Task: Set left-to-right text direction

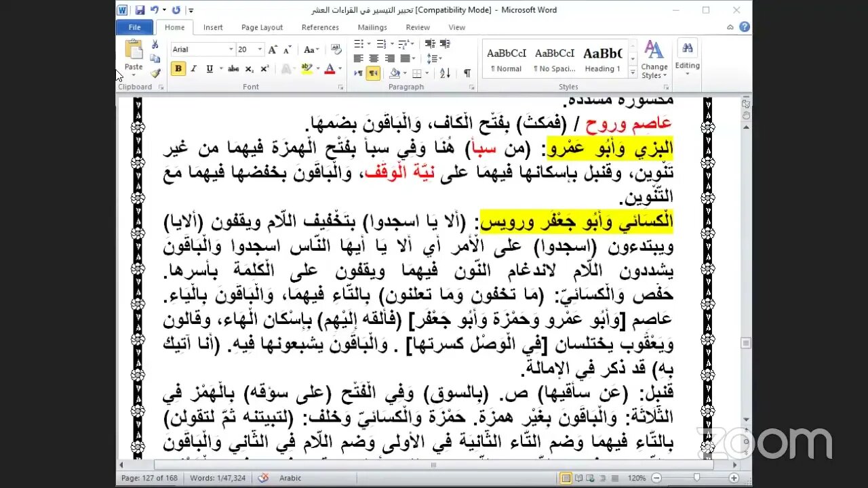Action: [359, 73]
